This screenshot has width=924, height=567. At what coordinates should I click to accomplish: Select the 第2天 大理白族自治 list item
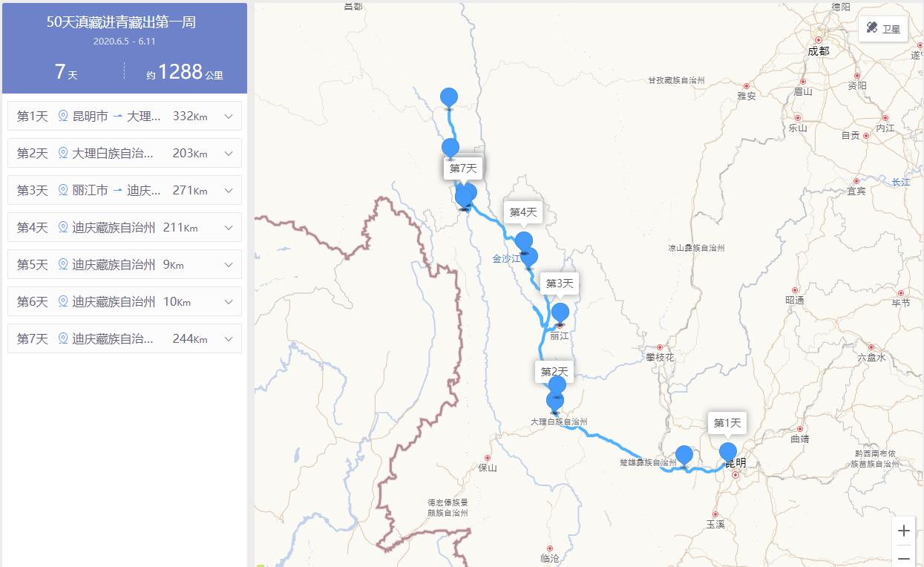click(125, 153)
